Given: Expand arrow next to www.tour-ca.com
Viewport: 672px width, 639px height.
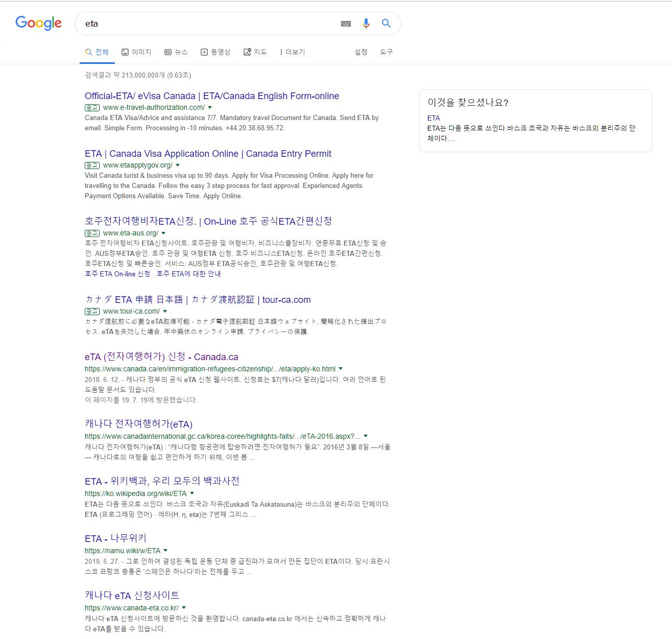Looking at the screenshot, I should click(165, 312).
